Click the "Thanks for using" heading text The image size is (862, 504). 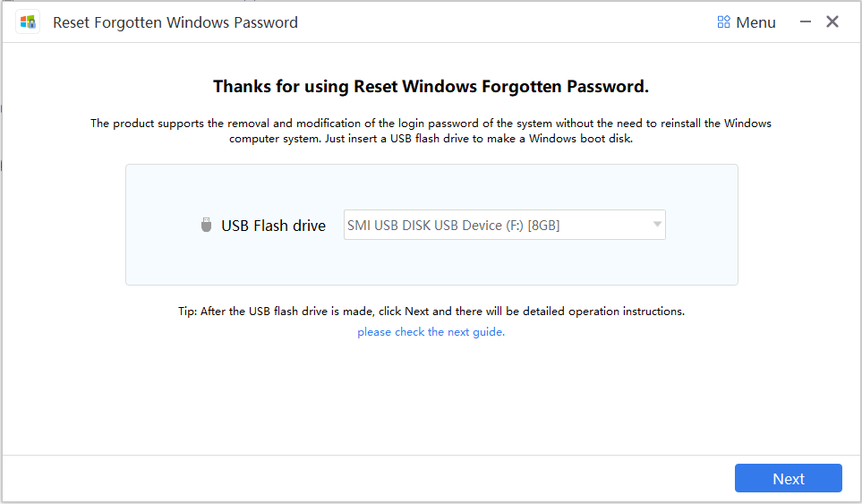[x=431, y=87]
